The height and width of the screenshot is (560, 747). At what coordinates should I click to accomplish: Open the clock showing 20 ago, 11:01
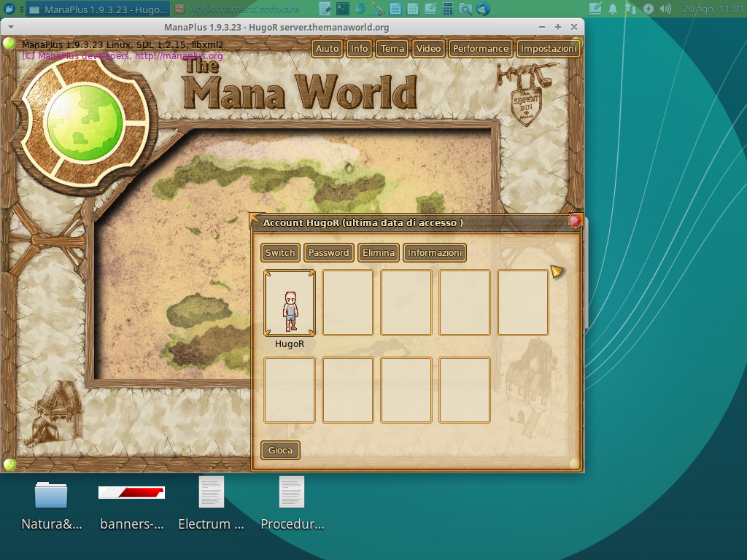click(713, 9)
